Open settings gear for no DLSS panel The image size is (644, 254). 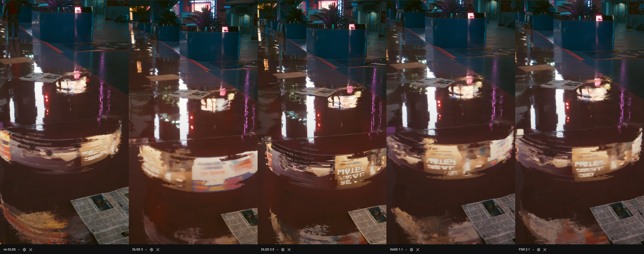pos(24,249)
